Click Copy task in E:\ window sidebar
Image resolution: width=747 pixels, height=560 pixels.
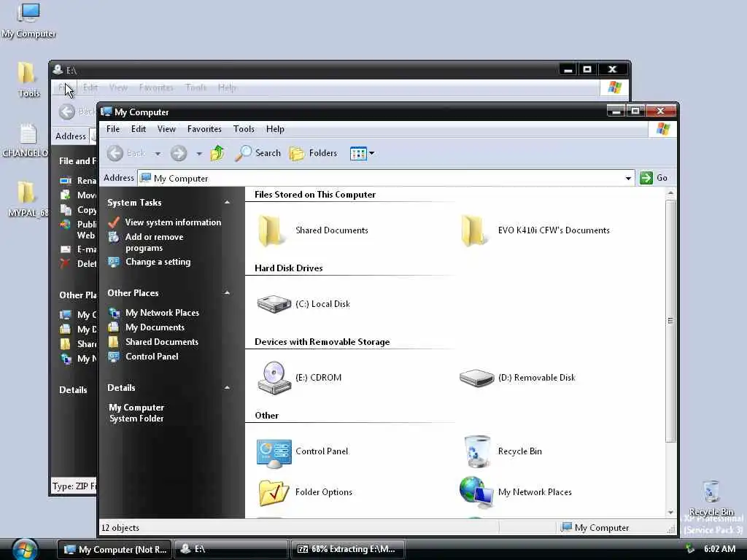click(x=79, y=210)
